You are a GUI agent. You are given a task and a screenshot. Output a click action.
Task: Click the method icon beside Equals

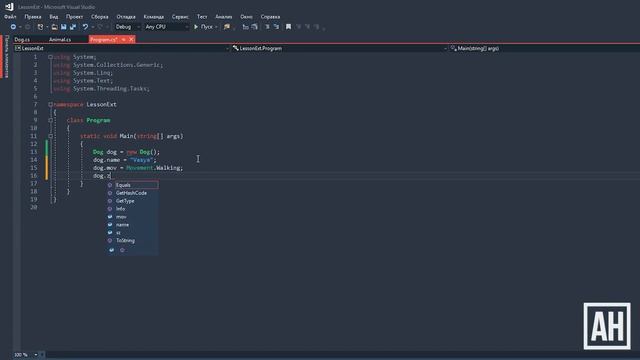point(110,185)
